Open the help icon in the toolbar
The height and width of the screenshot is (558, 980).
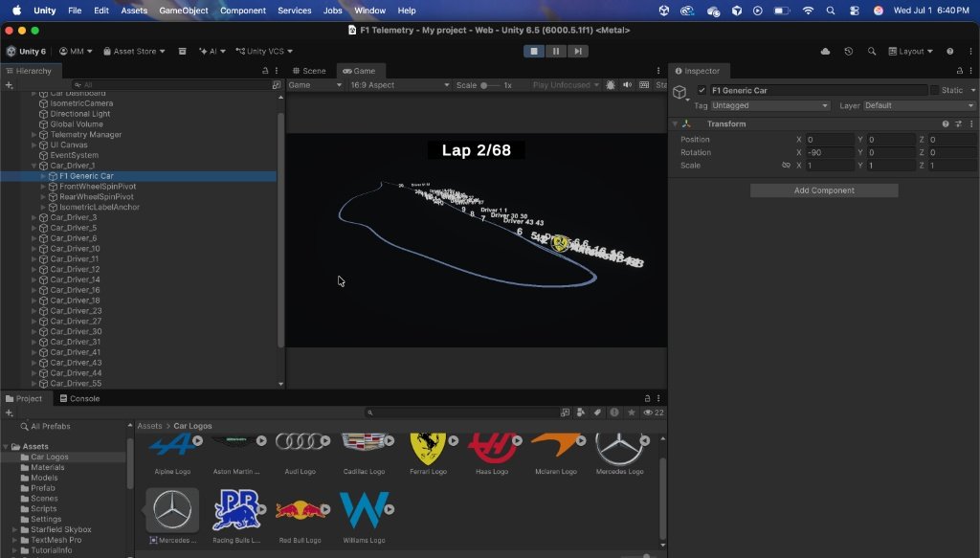tap(950, 52)
